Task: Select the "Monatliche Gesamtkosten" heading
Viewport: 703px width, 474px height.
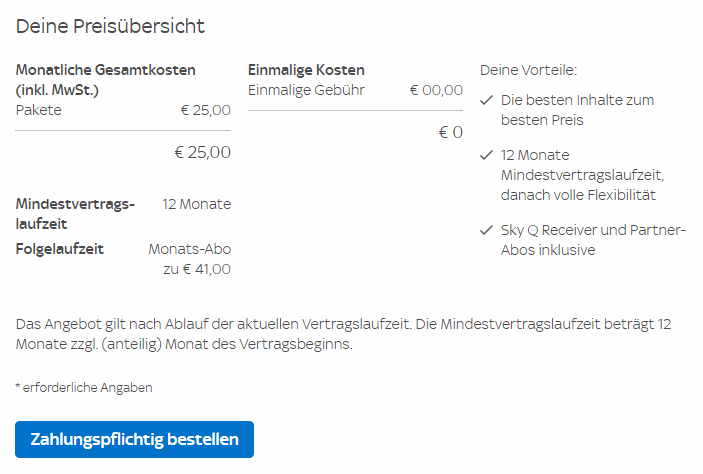Action: pos(106,80)
